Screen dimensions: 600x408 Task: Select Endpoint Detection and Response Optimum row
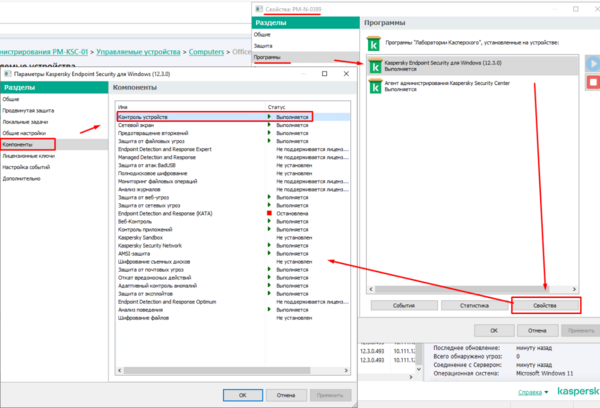233,302
